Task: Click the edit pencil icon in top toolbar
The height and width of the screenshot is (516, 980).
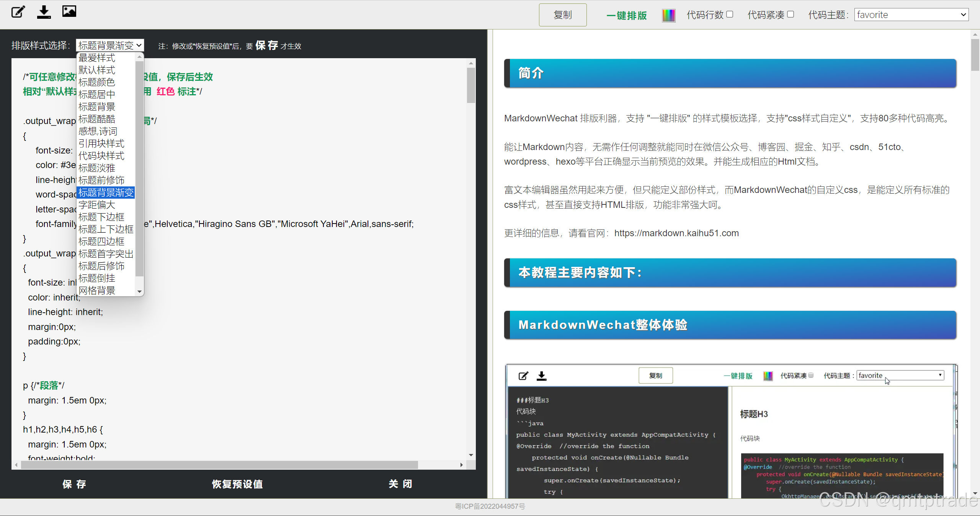Action: 18,12
